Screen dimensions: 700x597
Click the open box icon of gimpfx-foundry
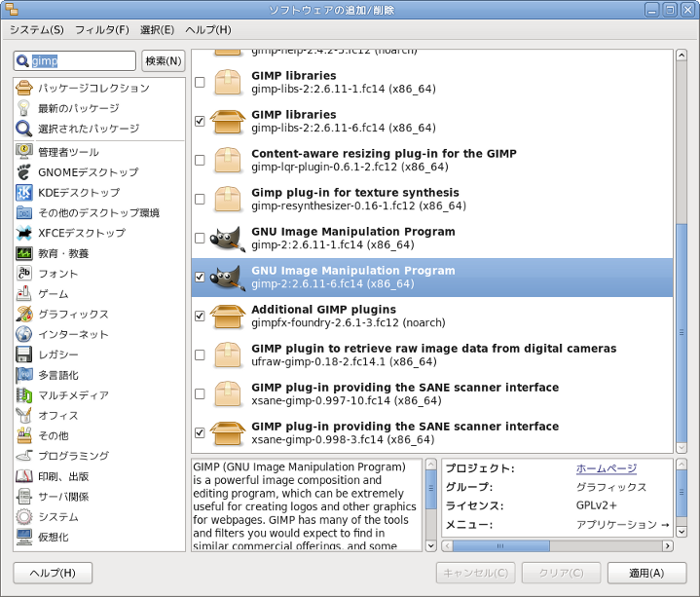228,317
